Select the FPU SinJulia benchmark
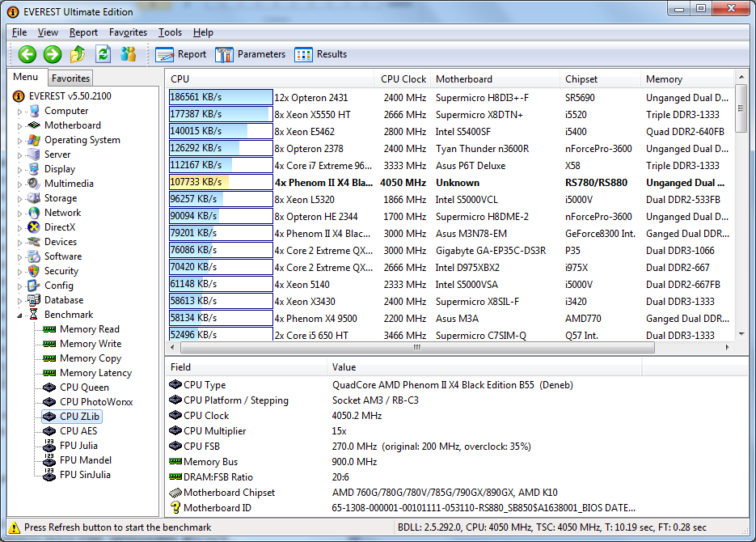 tap(85, 475)
